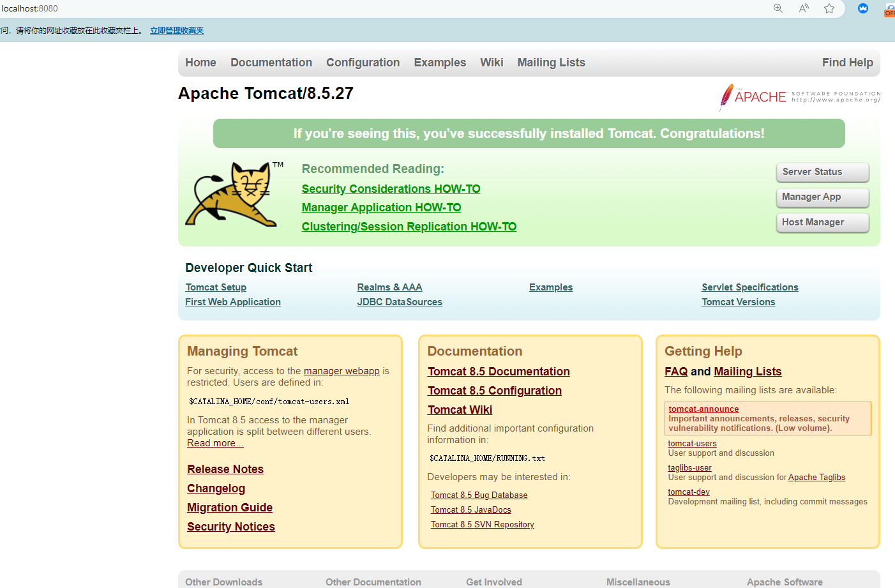Open the Tomcat Setup link
The image size is (895, 588).
click(x=216, y=287)
